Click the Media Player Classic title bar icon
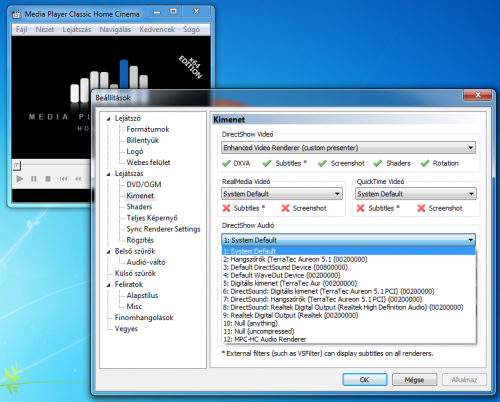The image size is (500, 402). pyautogui.click(x=17, y=14)
